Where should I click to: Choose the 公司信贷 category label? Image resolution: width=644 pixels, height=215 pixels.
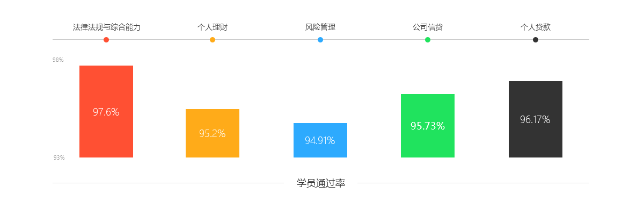[428, 27]
